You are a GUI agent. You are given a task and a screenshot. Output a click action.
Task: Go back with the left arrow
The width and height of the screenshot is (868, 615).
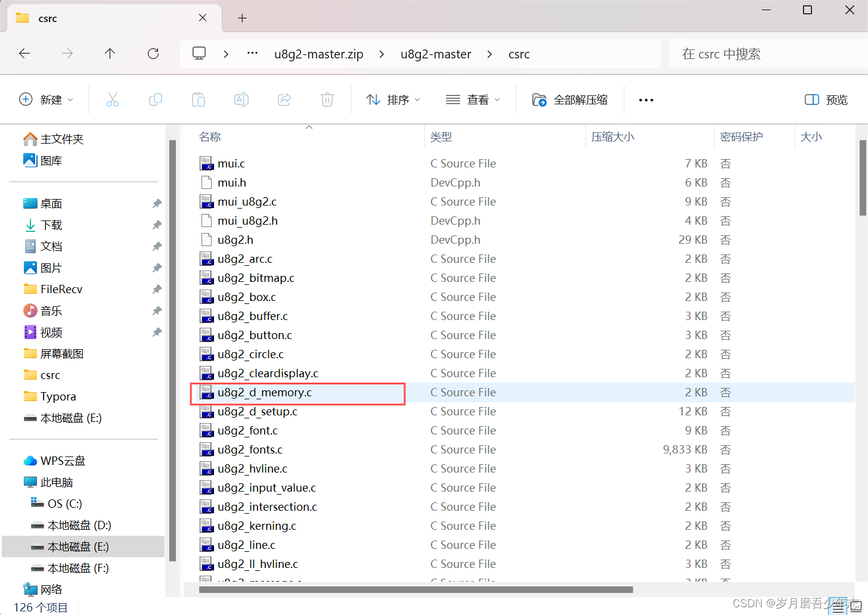24,54
